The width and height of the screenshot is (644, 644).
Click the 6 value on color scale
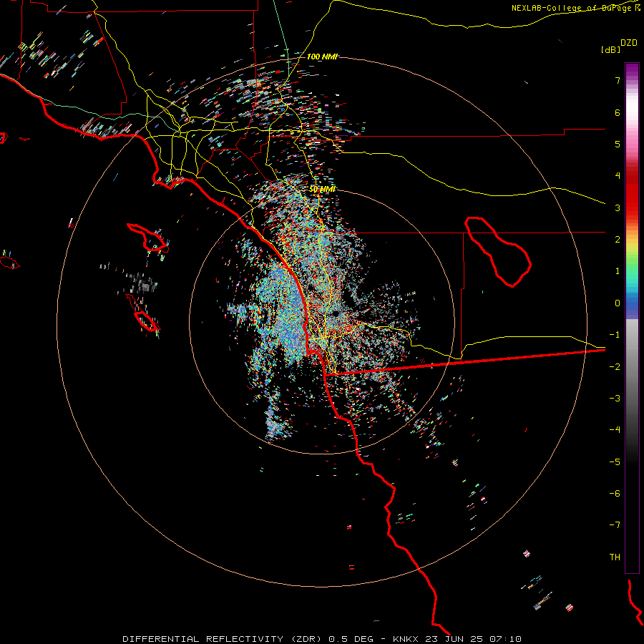[x=618, y=112]
